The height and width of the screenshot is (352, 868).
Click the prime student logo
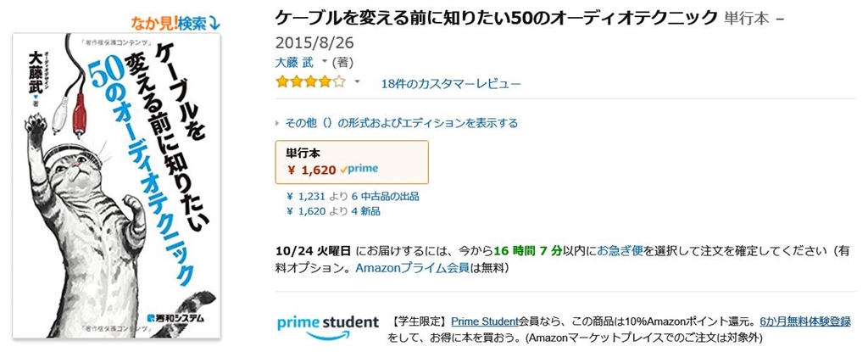327,325
